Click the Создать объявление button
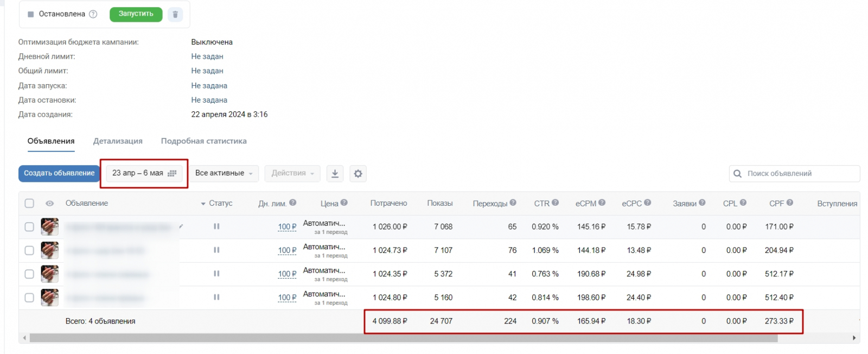This screenshot has height=354, width=868. point(59,173)
